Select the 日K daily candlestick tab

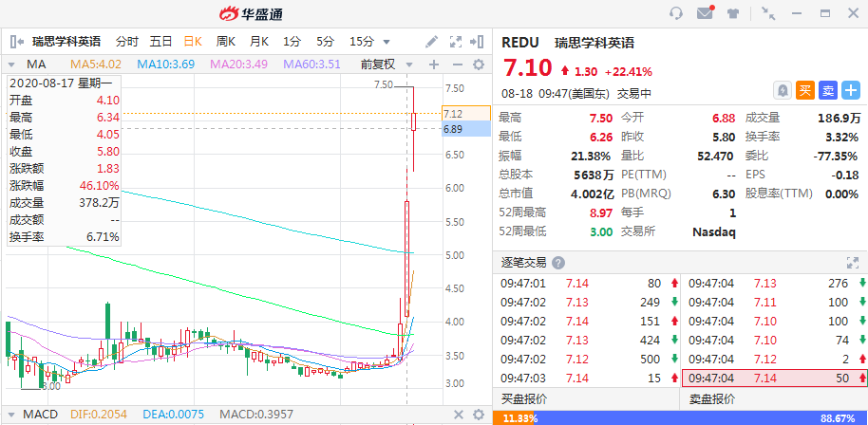tap(193, 42)
